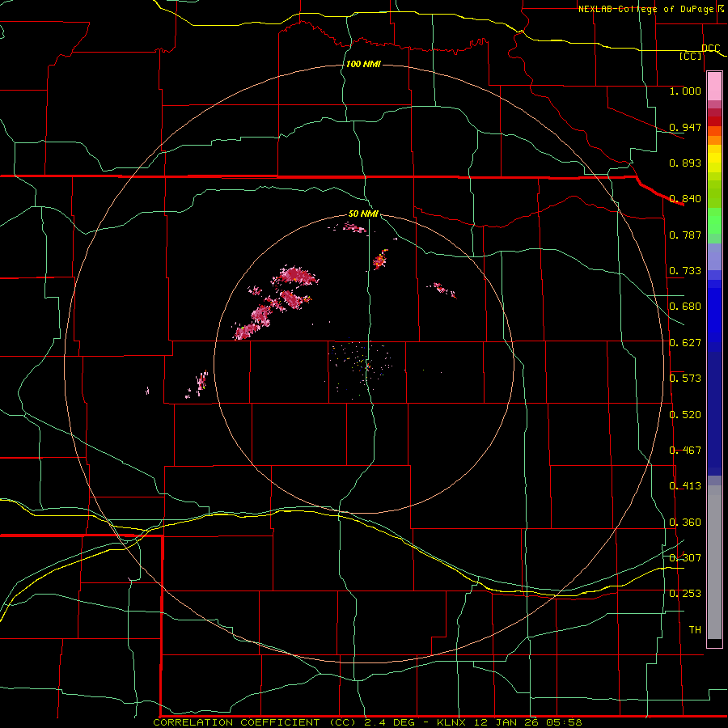Click the 0.680 scale value

[x=685, y=307]
